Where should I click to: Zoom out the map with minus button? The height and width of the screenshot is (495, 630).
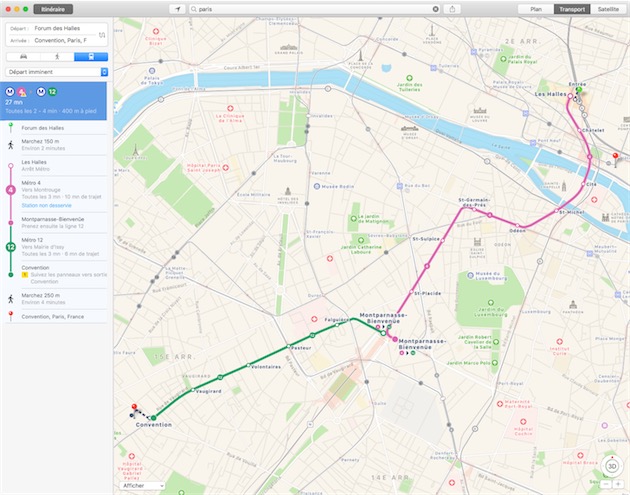coord(606,485)
